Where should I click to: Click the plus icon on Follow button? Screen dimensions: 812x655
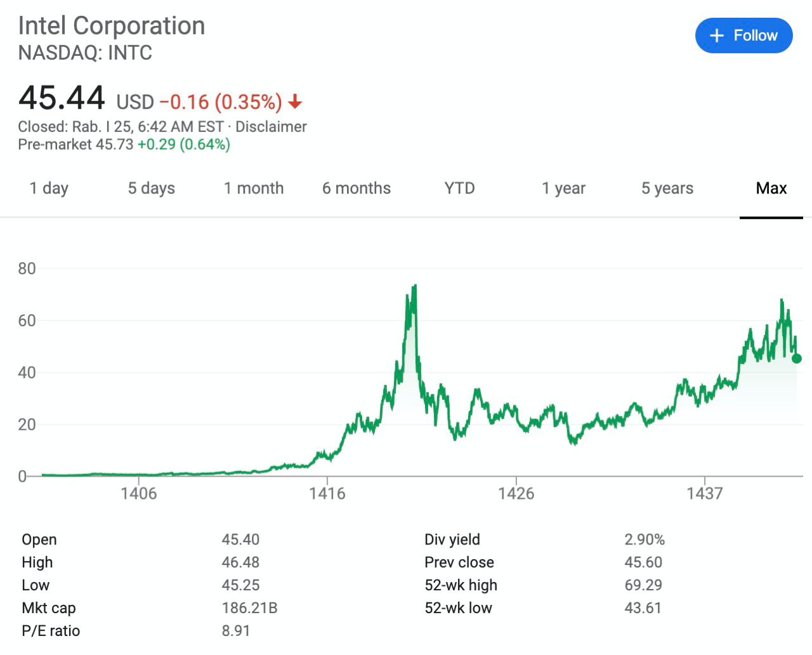[716, 36]
